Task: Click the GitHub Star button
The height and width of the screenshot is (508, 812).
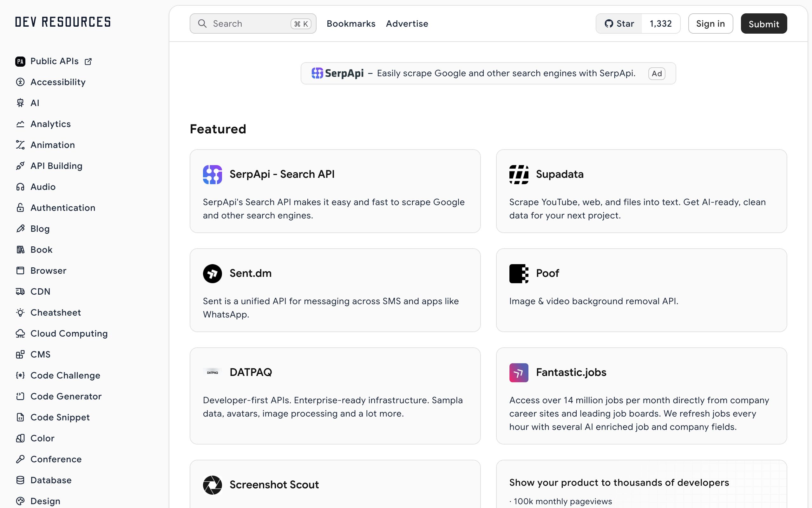Action: 619,23
